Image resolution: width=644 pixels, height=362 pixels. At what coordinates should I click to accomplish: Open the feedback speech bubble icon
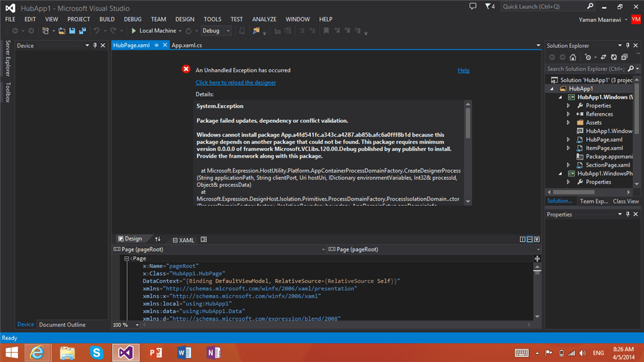tap(473, 6)
